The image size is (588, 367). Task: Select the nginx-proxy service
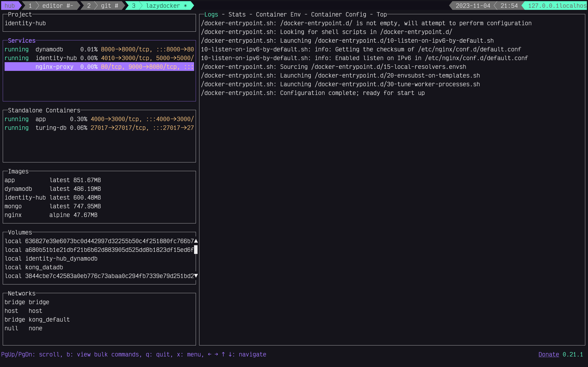pyautogui.click(x=55, y=67)
